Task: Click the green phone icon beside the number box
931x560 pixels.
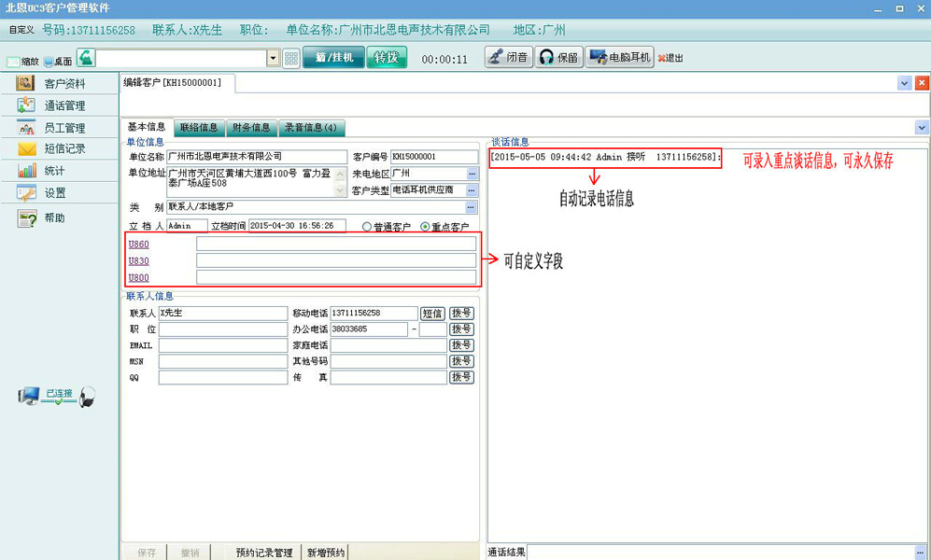Action: tap(86, 58)
